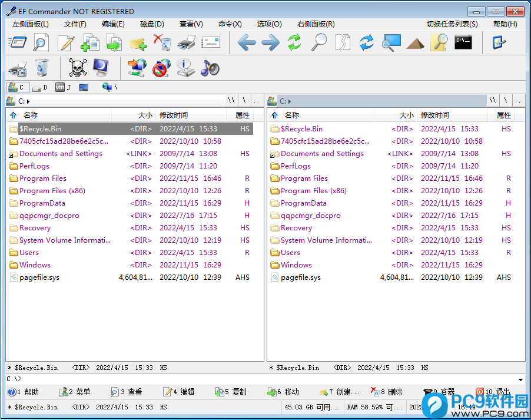Click the music note speaker icon
531x420 pixels.
click(x=210, y=68)
